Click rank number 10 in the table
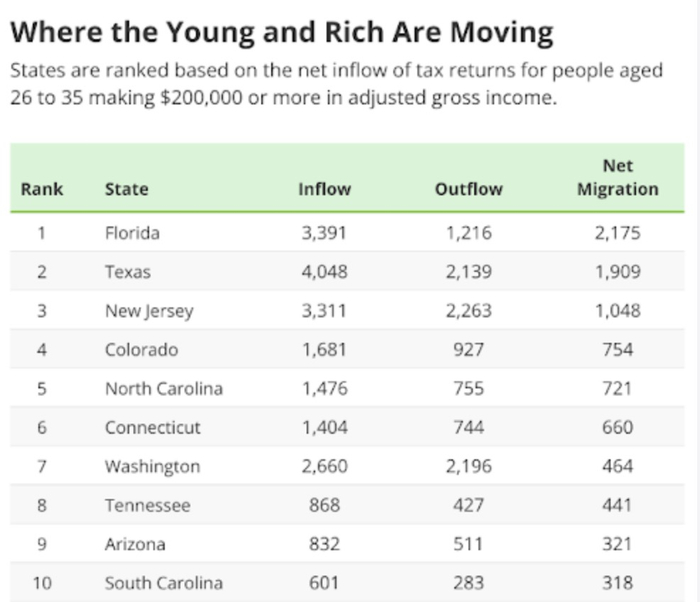 (42, 583)
